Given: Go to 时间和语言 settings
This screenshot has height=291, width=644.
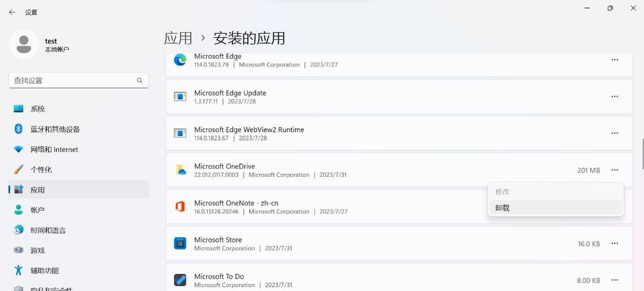Looking at the screenshot, I should pos(79,230).
